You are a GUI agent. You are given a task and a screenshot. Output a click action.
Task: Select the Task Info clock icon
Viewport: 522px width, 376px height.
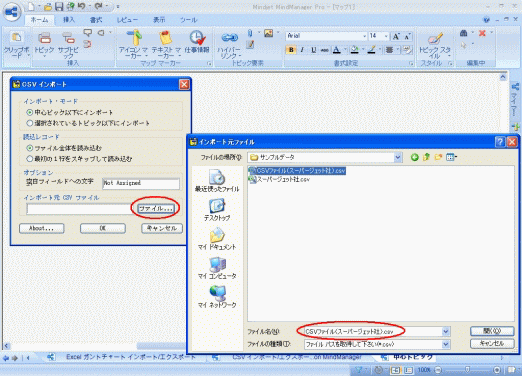click(197, 38)
